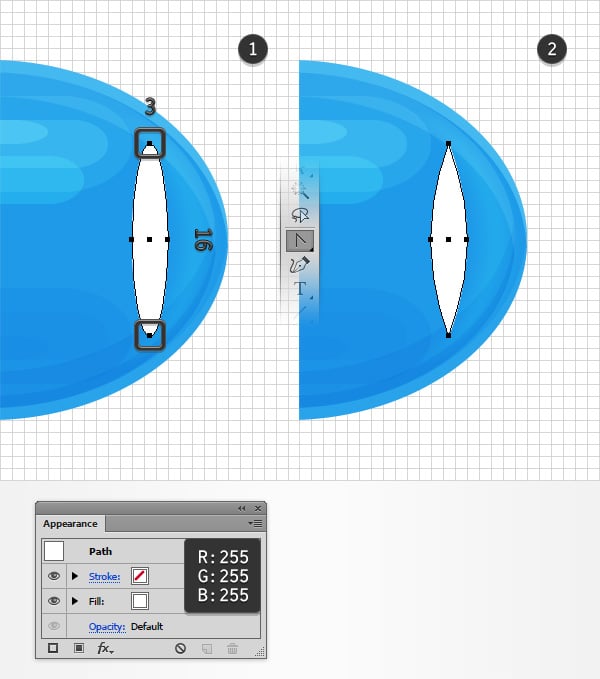Click the Delete Selected Item trash icon
Screen dimensions: 600x679
(232, 648)
